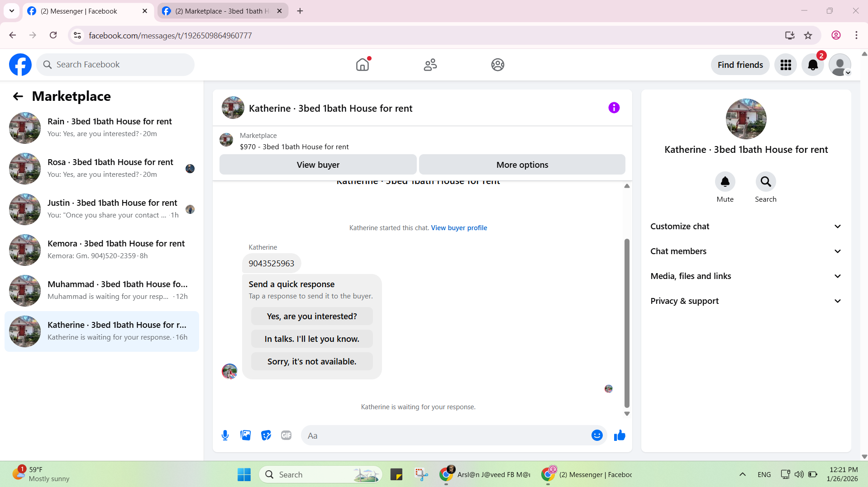Open the View buyer profile link
This screenshot has height=487, width=868.
click(x=459, y=228)
